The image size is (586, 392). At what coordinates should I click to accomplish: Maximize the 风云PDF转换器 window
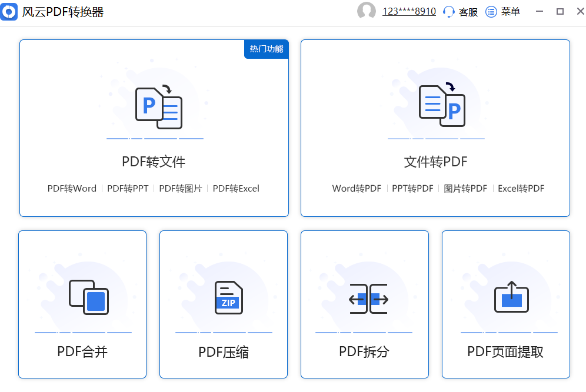(x=560, y=12)
